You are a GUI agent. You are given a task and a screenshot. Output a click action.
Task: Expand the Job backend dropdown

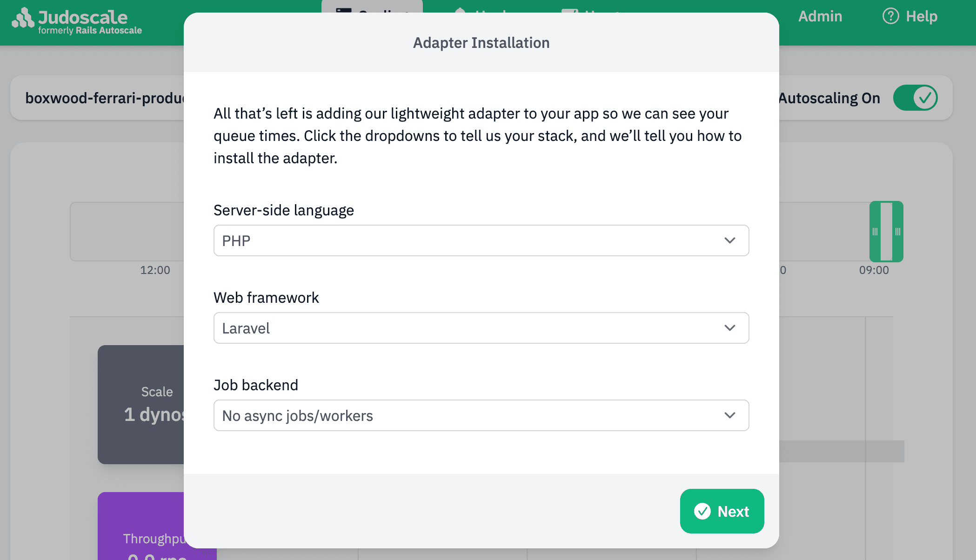481,415
